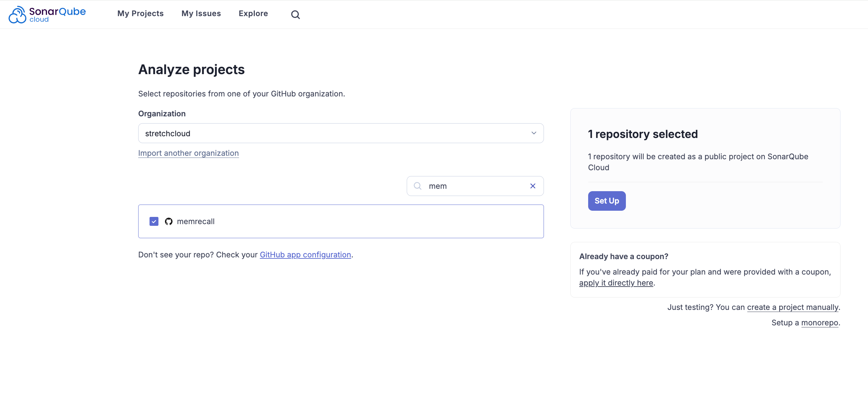Click the SonarQube Cloud logo
The height and width of the screenshot is (394, 868).
pyautogui.click(x=47, y=14)
